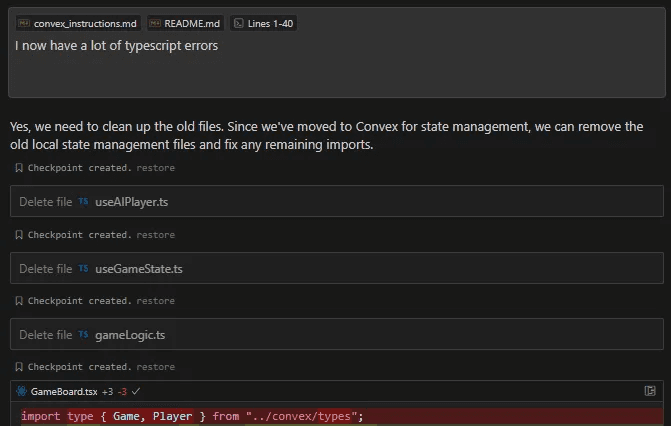Image resolution: width=671 pixels, height=426 pixels.
Task: Open the GameBoard.tsx file name in code block
Action: (x=63, y=391)
